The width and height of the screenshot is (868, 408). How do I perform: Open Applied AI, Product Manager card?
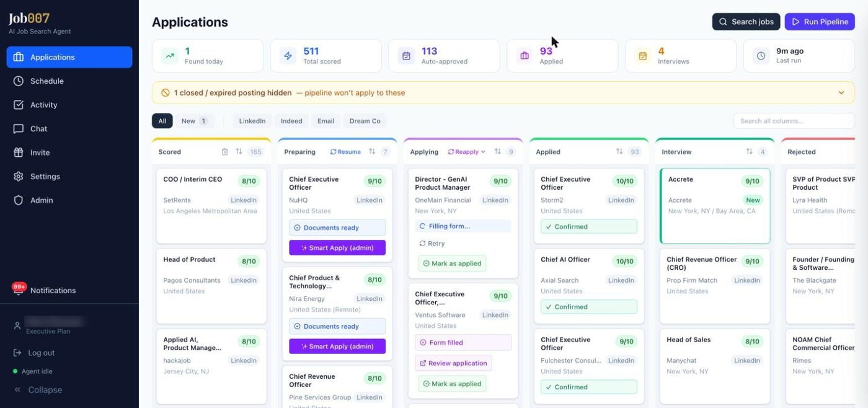click(x=211, y=366)
